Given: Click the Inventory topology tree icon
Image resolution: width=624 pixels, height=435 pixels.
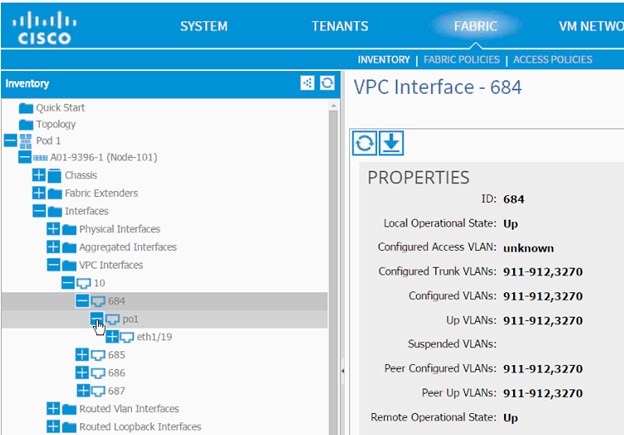Looking at the screenshot, I should point(307,83).
